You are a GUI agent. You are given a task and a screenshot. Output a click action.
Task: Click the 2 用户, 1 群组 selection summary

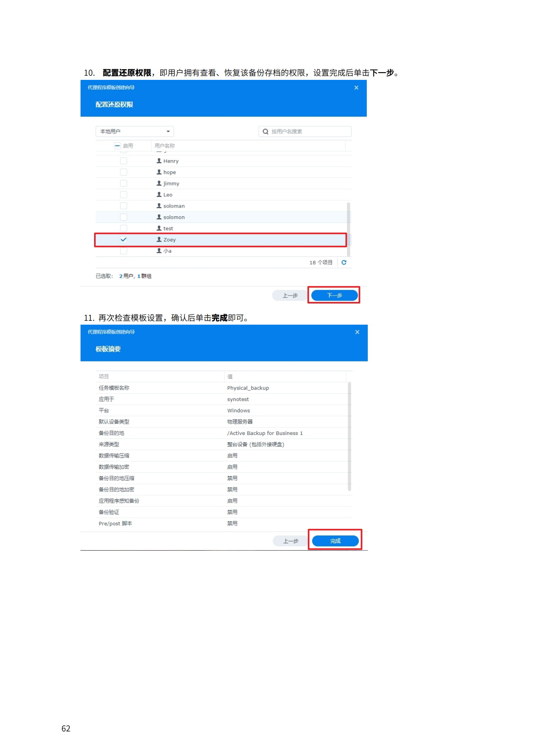click(x=135, y=276)
